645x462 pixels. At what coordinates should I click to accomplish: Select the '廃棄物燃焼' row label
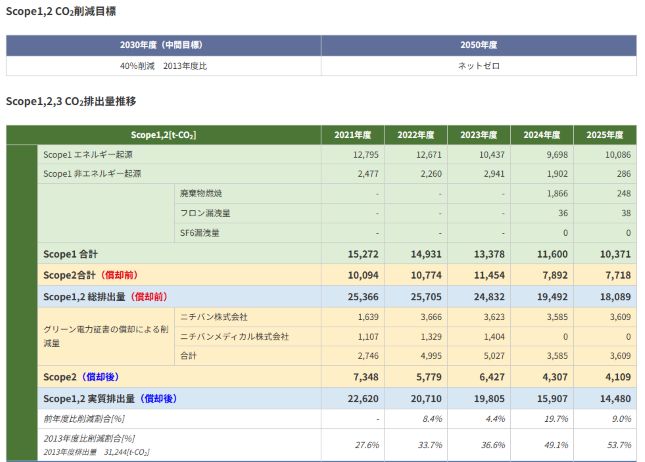point(201,193)
